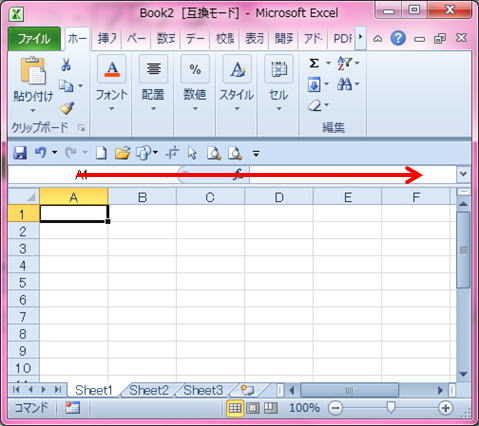Click the zoom out minus button
Viewport: 479px width, 426px height.
click(x=336, y=408)
